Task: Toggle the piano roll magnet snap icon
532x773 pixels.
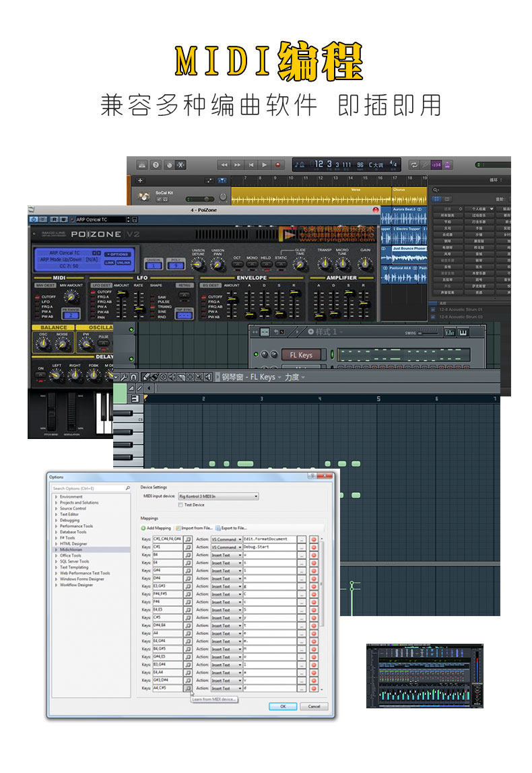Action: pyautogui.click(x=133, y=377)
